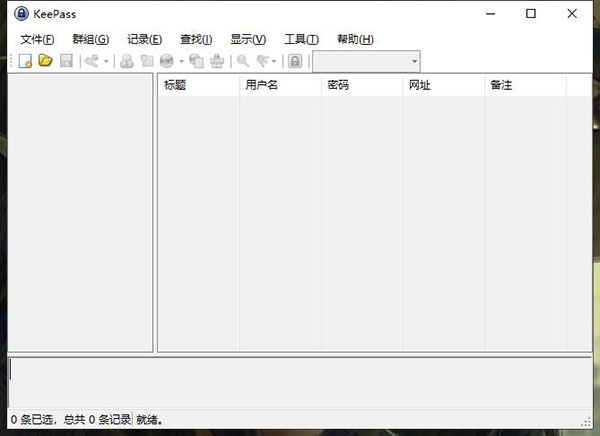Click the KeePass lock icon in the title bar
Image resolution: width=600 pixels, height=436 pixels.
(21, 14)
